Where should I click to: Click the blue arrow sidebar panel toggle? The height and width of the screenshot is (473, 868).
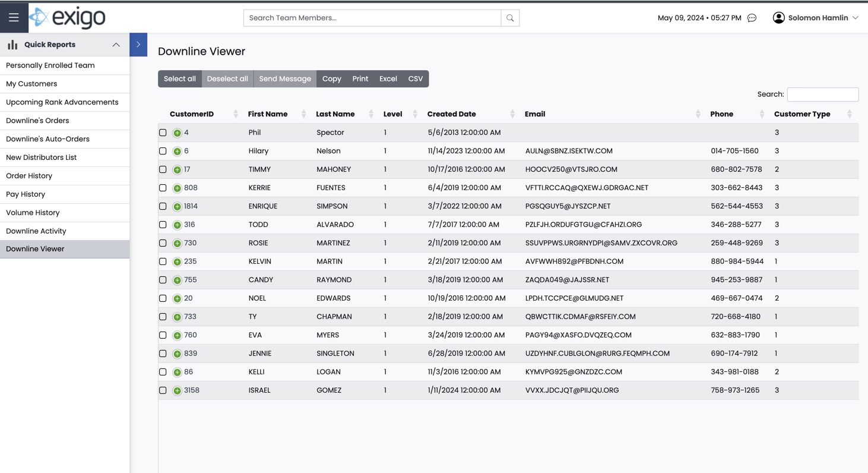click(x=138, y=44)
